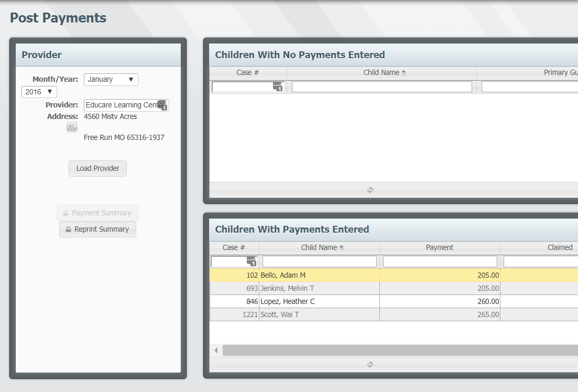
Task: Click Child Name filter field in Payments Entered grid
Action: [x=320, y=262]
